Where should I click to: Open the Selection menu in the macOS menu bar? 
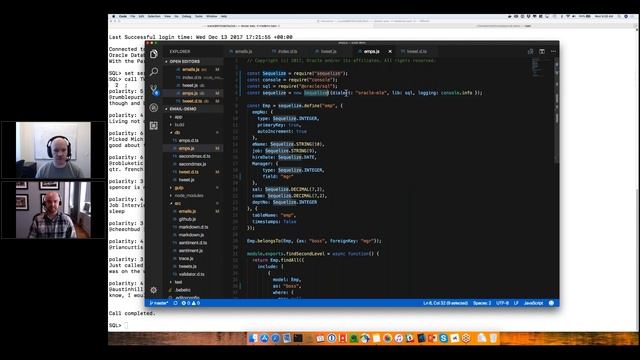[154, 16]
